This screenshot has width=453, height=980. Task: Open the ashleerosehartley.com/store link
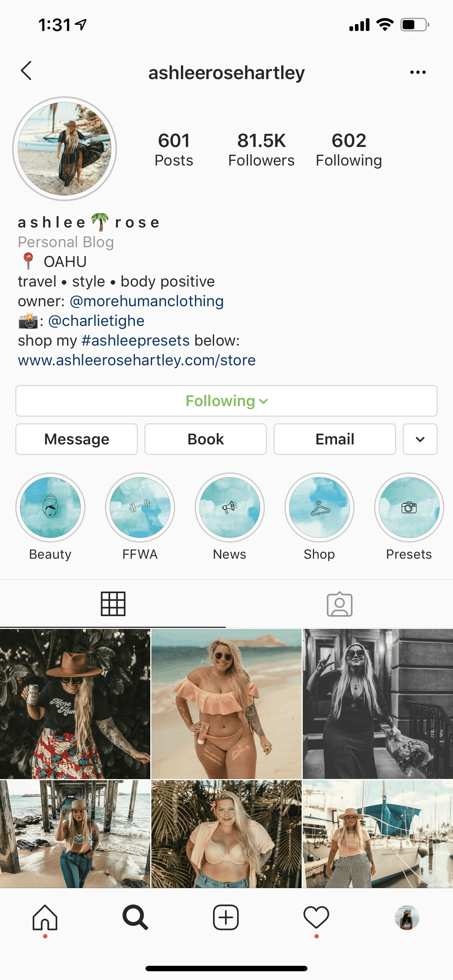click(x=137, y=360)
